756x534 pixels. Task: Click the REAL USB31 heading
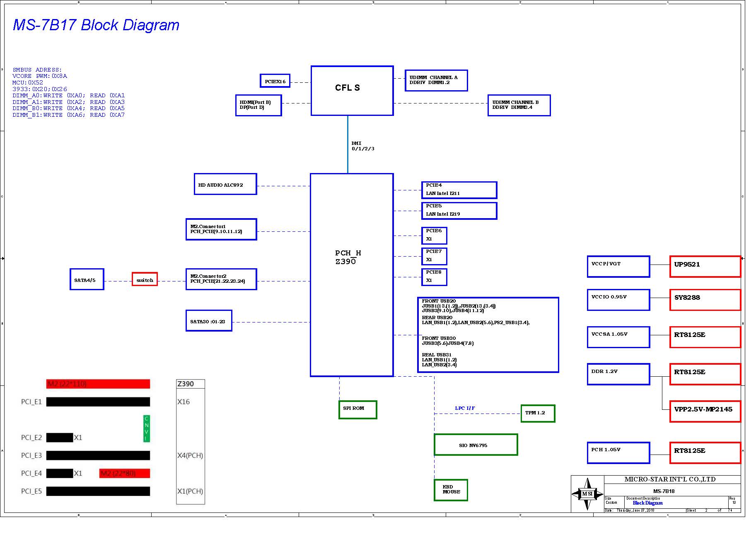pos(437,355)
